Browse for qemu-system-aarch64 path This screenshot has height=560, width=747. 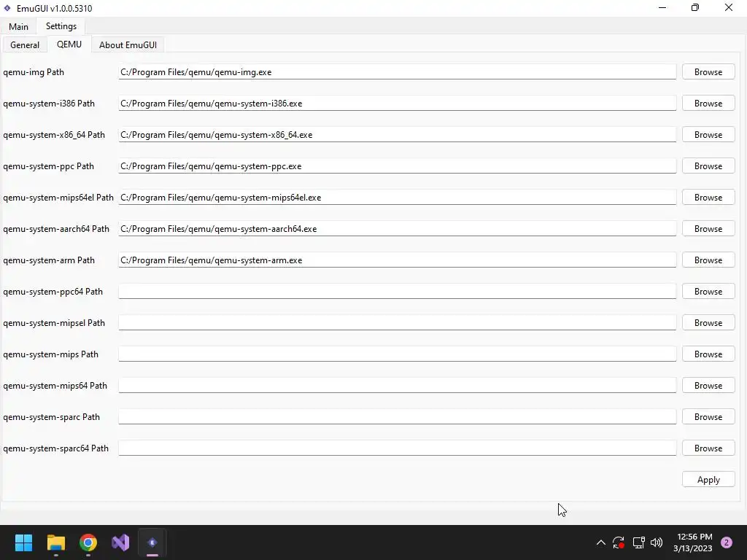click(708, 229)
